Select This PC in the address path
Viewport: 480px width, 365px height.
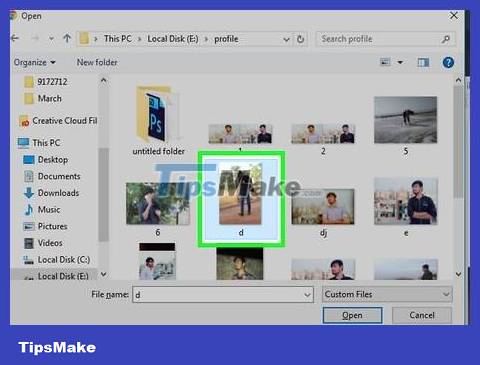(x=118, y=39)
